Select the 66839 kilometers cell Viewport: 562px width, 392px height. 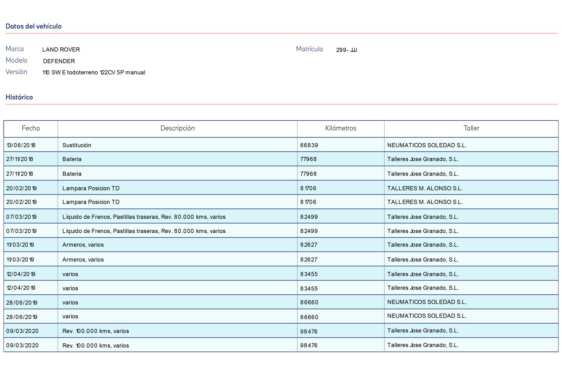tap(309, 145)
